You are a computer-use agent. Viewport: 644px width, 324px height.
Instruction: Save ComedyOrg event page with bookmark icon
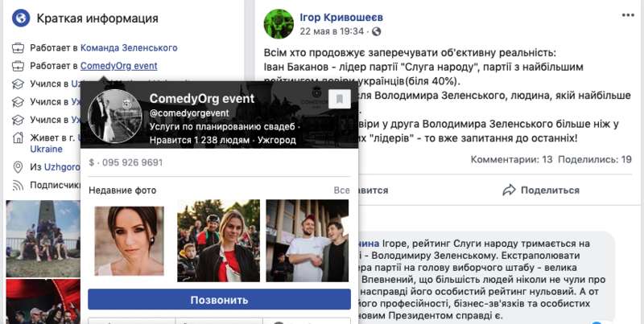[340, 99]
